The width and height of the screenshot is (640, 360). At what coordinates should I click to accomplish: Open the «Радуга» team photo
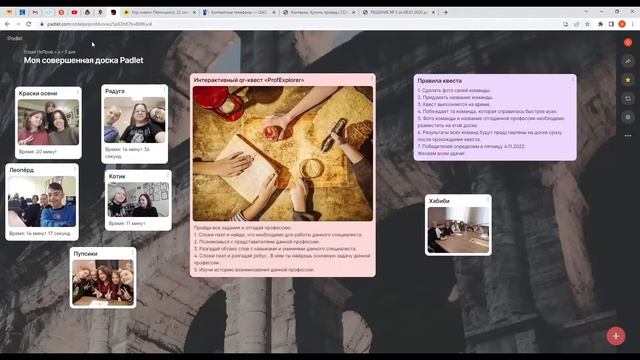(x=135, y=120)
